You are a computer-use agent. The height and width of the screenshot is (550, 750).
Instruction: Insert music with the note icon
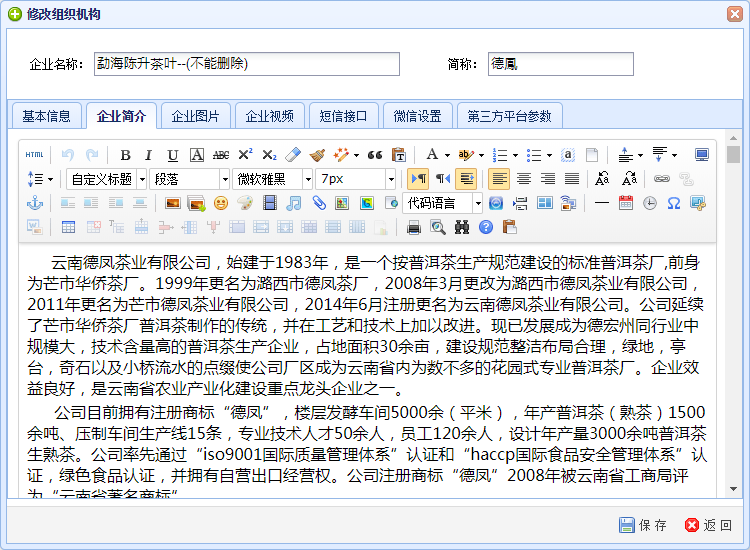[293, 203]
